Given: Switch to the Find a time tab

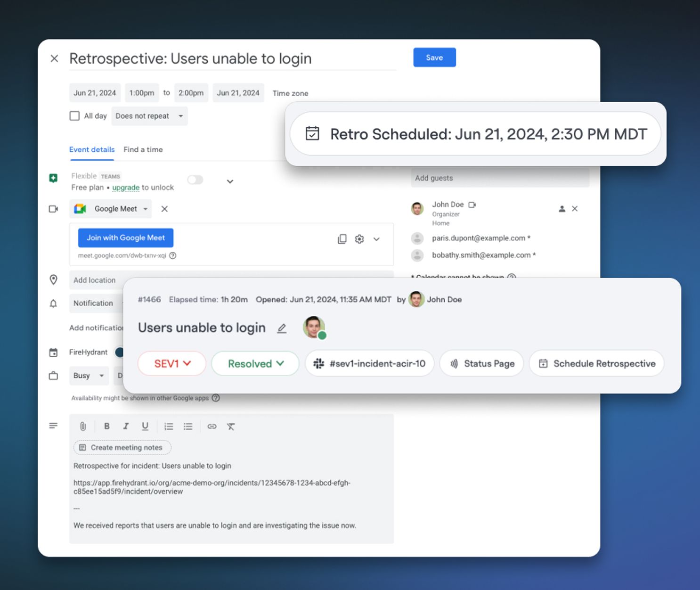Looking at the screenshot, I should click(x=143, y=149).
